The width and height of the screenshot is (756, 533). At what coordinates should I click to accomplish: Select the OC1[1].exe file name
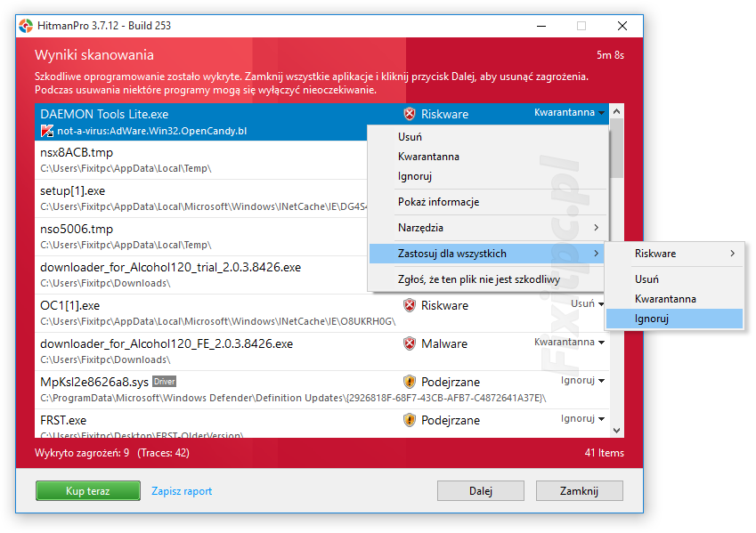click(70, 305)
